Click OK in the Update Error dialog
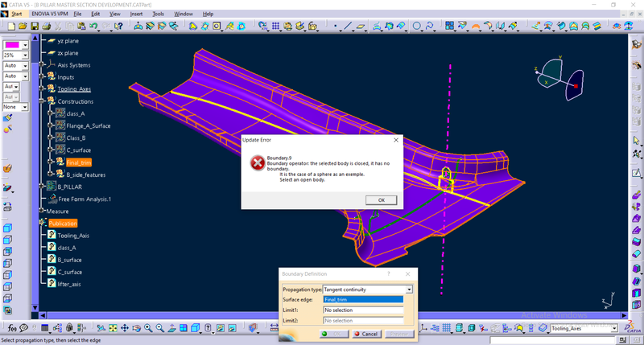This screenshot has width=644, height=345. click(381, 199)
